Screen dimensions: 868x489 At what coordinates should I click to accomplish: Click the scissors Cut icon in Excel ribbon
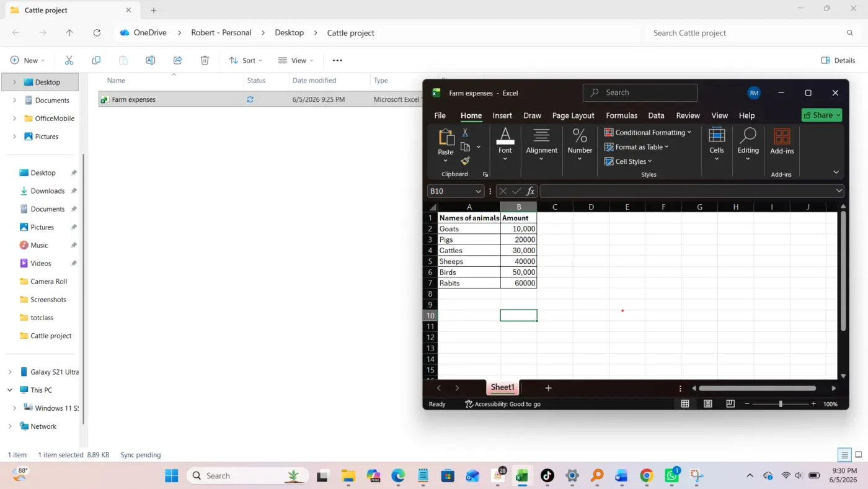click(466, 133)
